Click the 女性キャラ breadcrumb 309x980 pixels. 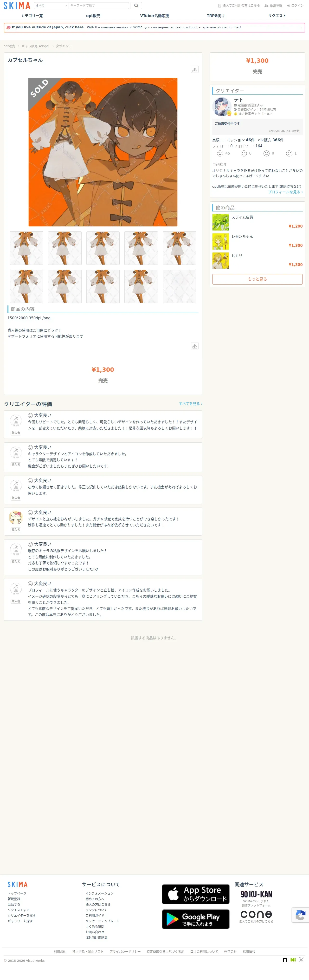point(64,46)
